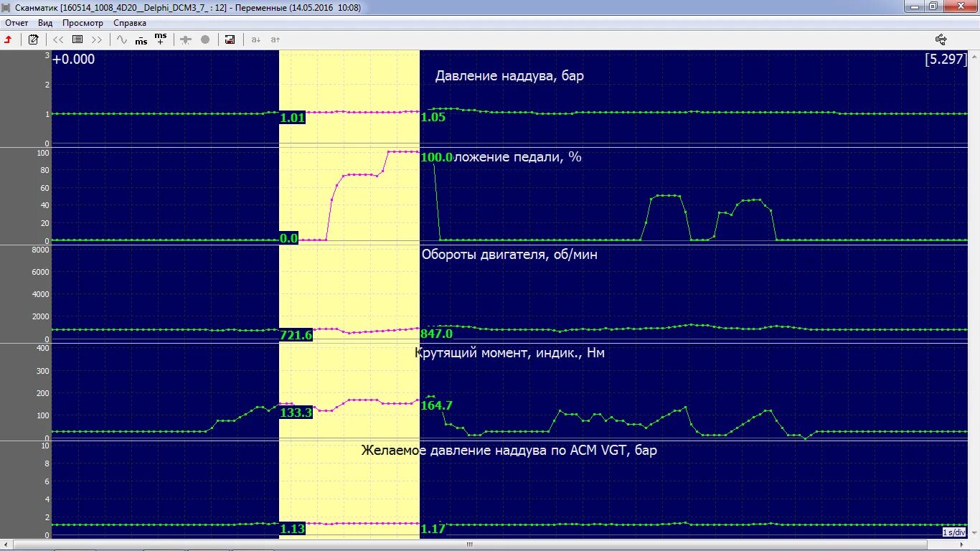The height and width of the screenshot is (551, 980).
Task: Decrease time scale with ms minus icon
Action: [141, 39]
